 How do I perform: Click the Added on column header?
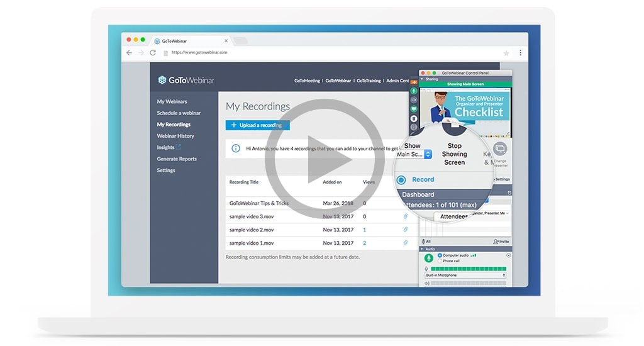coord(332,182)
